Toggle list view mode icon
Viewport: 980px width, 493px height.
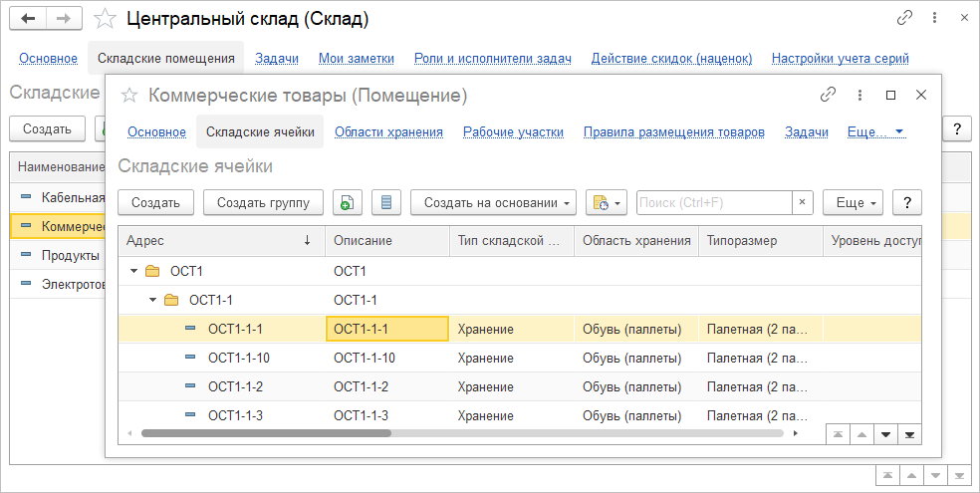tap(386, 202)
